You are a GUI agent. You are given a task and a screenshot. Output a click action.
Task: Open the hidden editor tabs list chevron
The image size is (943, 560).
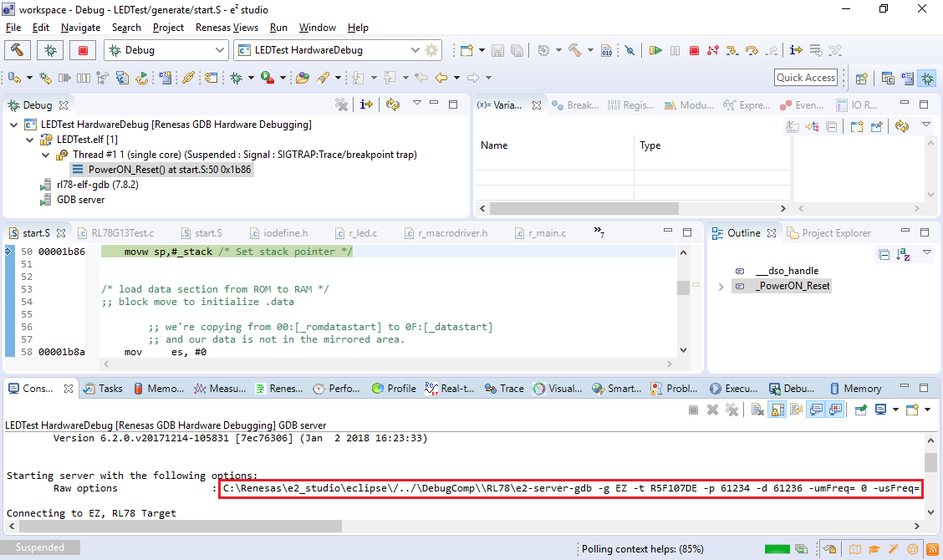point(599,232)
